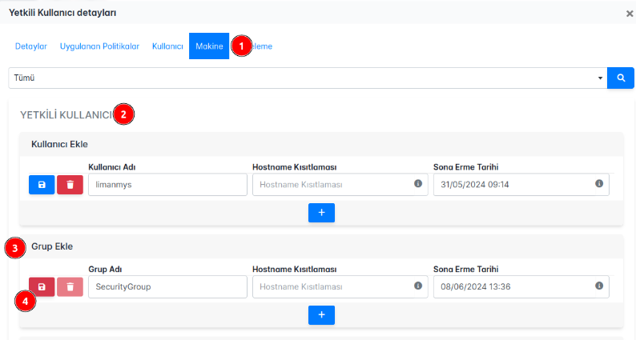The height and width of the screenshot is (340, 644).
Task: Add new row under Kullanıcı Ekle
Action: pyautogui.click(x=321, y=213)
